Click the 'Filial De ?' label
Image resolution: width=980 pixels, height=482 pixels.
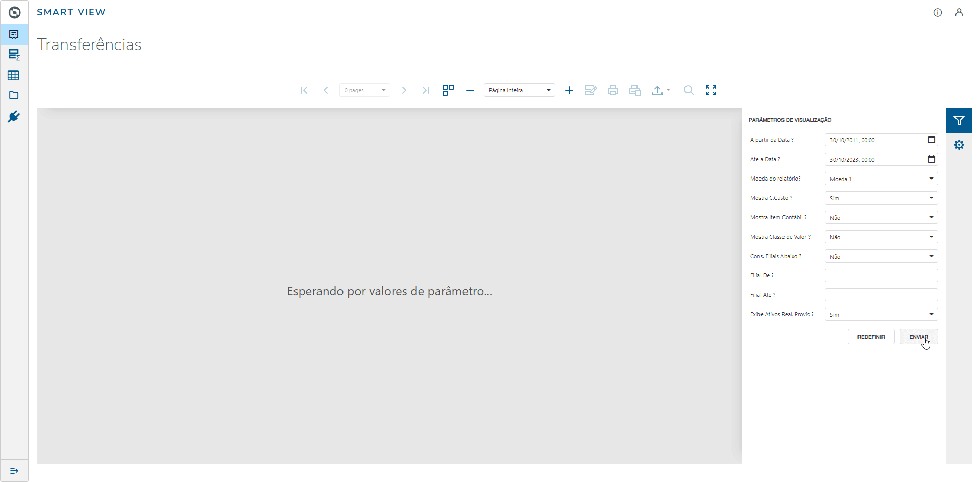[762, 275]
